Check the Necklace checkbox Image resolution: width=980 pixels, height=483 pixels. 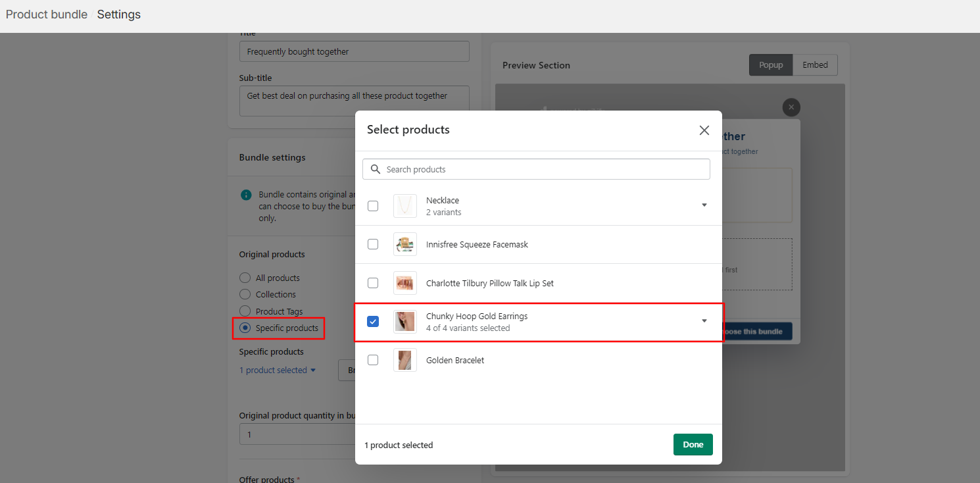pos(373,206)
